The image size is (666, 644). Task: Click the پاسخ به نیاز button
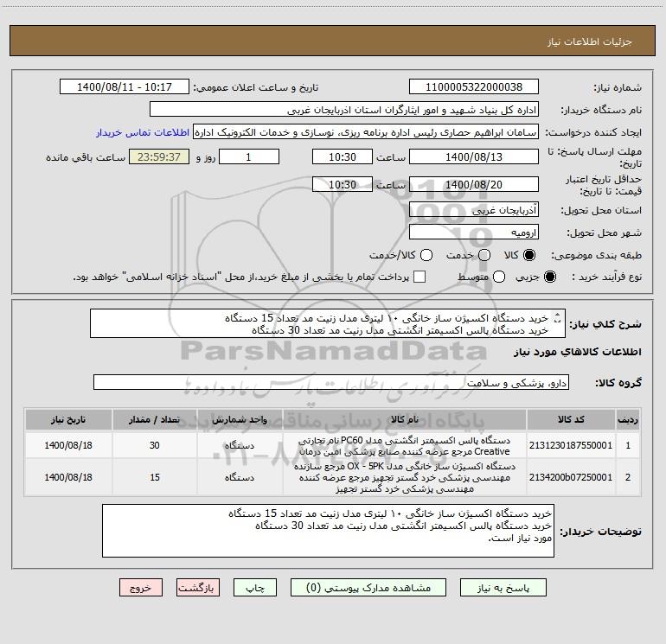[503, 588]
